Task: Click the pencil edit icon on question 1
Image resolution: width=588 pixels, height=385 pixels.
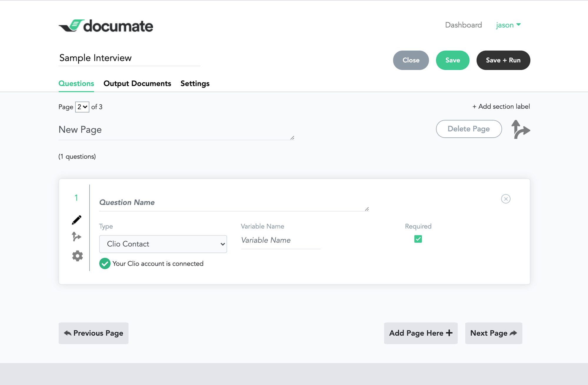Action: (x=76, y=220)
